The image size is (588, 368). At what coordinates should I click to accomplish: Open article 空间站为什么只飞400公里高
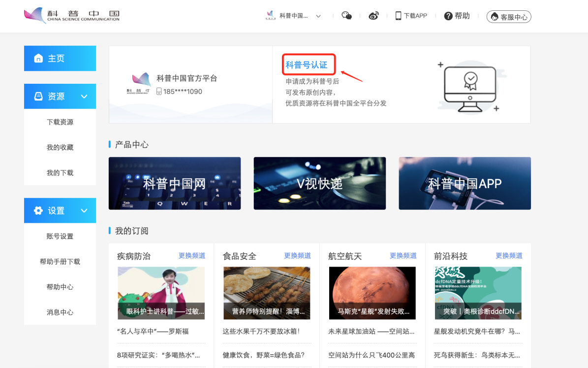(x=371, y=355)
